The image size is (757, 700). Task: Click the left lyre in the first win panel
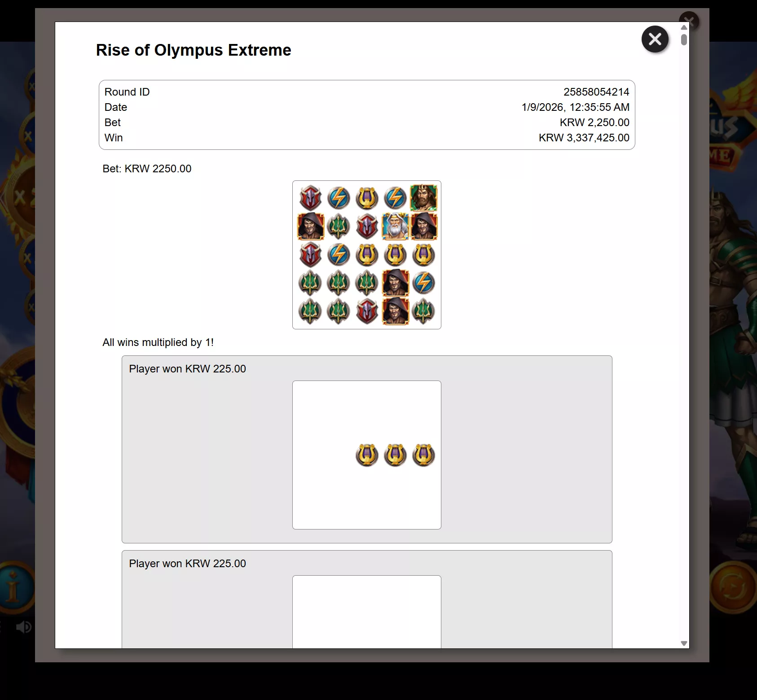pos(367,455)
